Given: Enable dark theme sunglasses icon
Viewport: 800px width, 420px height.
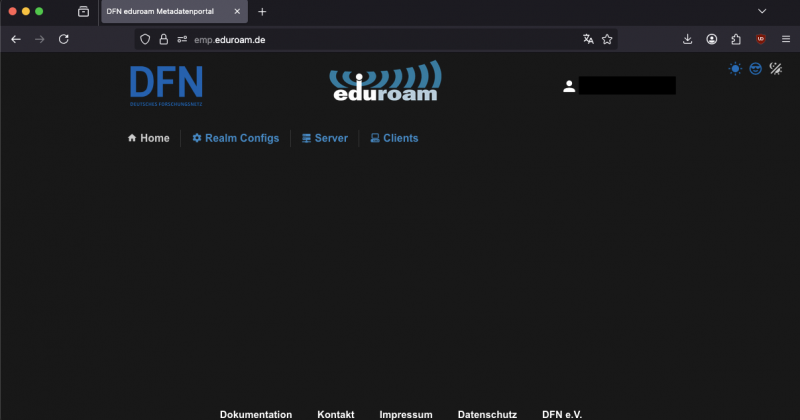Looking at the screenshot, I should 756,69.
